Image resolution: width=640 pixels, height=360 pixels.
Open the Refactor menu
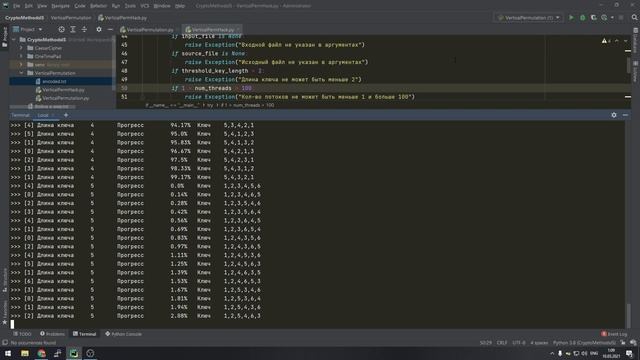tap(98, 6)
